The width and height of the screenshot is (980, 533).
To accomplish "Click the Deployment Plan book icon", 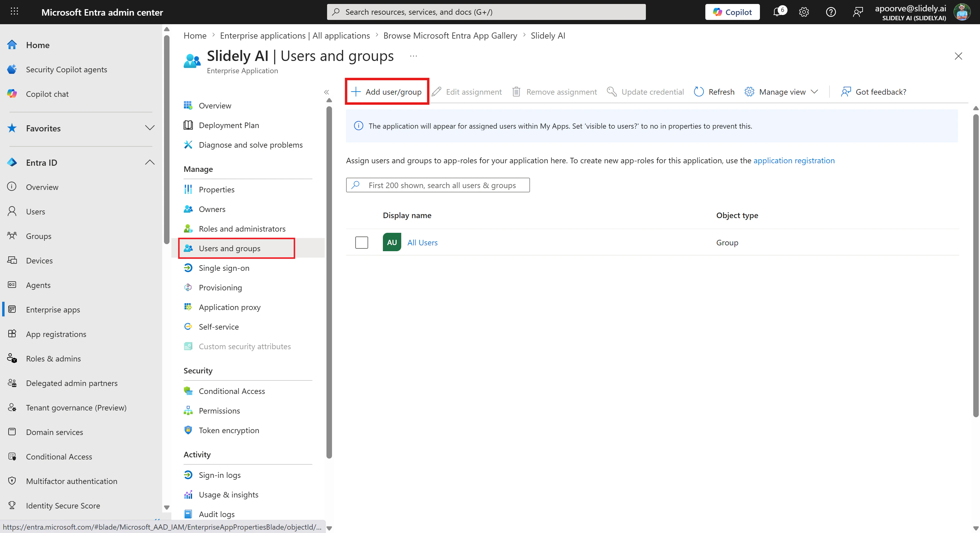I will pos(188,125).
